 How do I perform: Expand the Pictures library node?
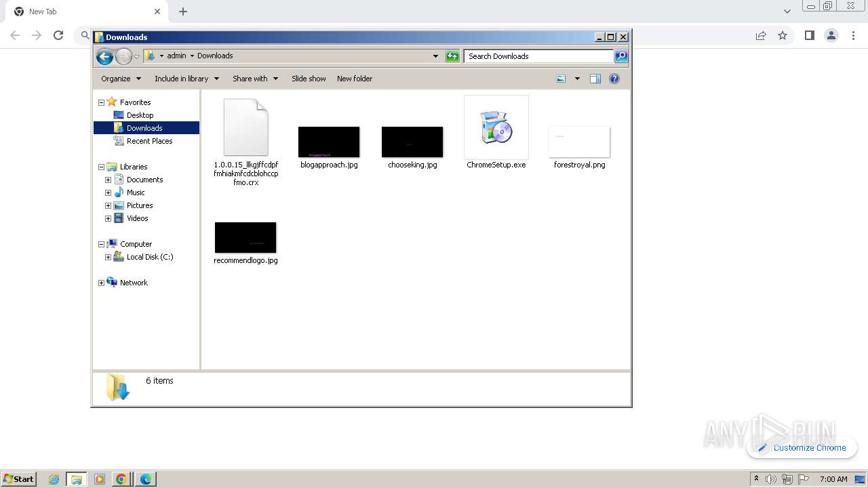108,206
